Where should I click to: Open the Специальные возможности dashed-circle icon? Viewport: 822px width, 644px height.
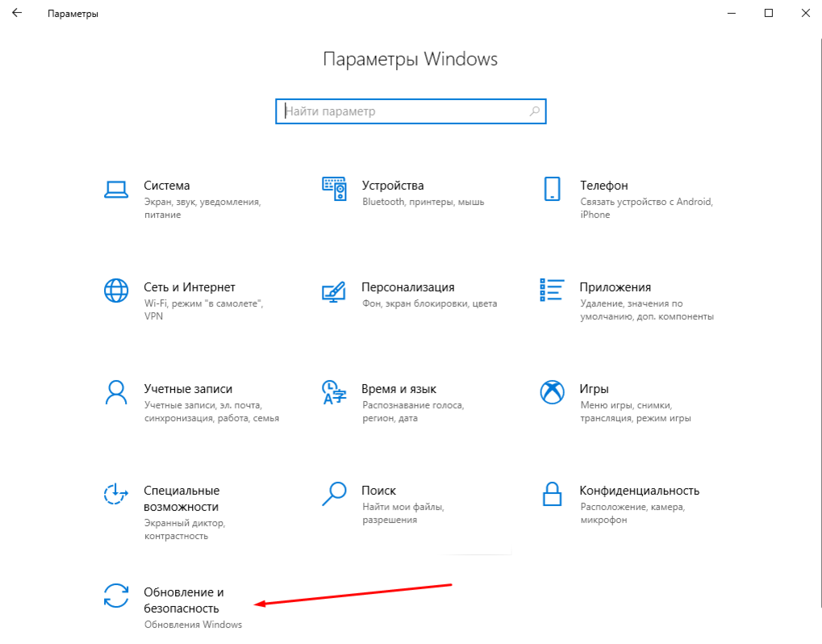[116, 494]
